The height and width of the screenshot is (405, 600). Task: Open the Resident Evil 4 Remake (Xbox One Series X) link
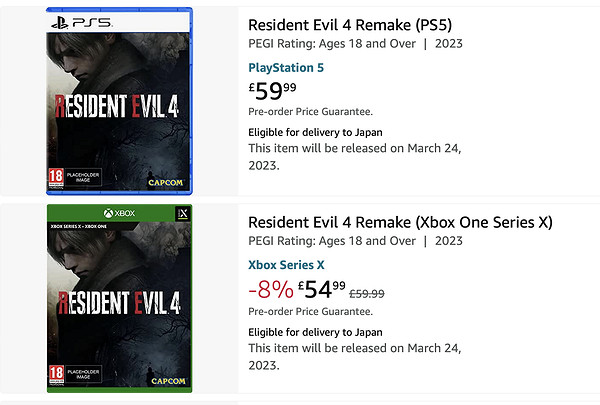(x=400, y=222)
